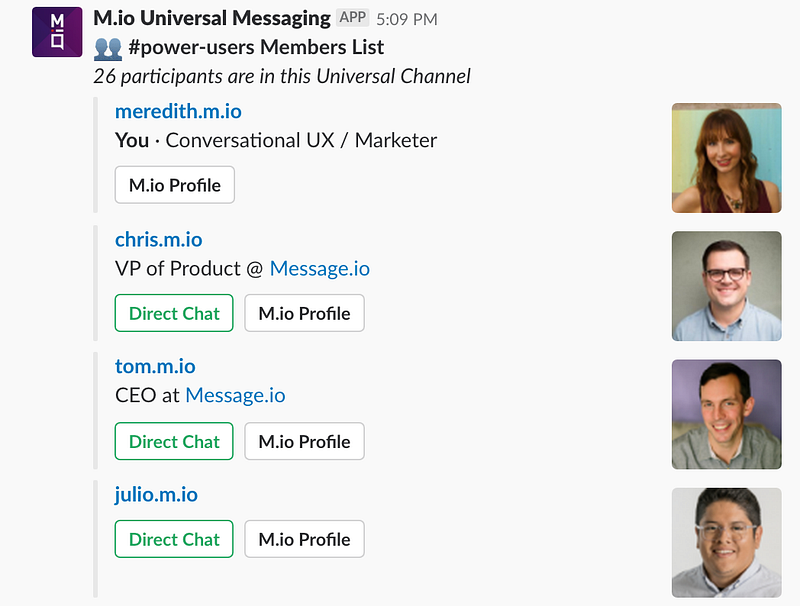The width and height of the screenshot is (800, 606).
Task: Click the M.io app avatar icon
Action: click(57, 31)
